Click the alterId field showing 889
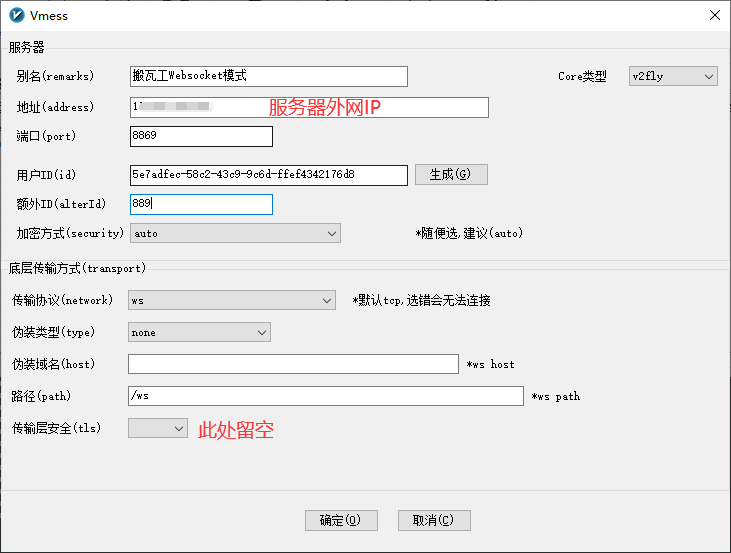The image size is (731, 553). [x=201, y=204]
